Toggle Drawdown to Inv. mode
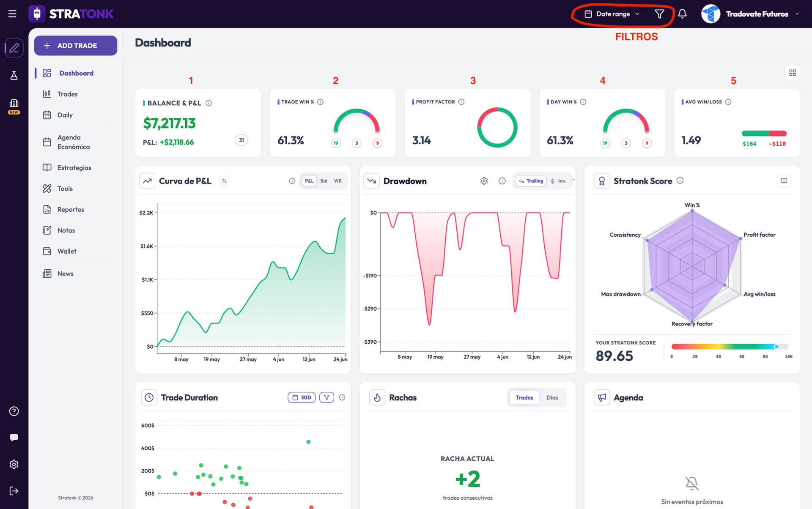The width and height of the screenshot is (812, 509). point(559,181)
